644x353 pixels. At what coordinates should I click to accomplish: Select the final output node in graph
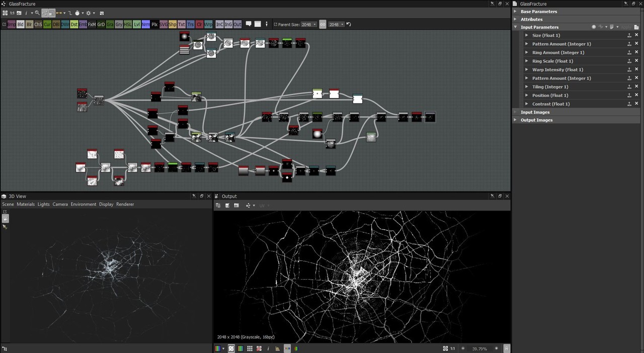[x=430, y=117]
